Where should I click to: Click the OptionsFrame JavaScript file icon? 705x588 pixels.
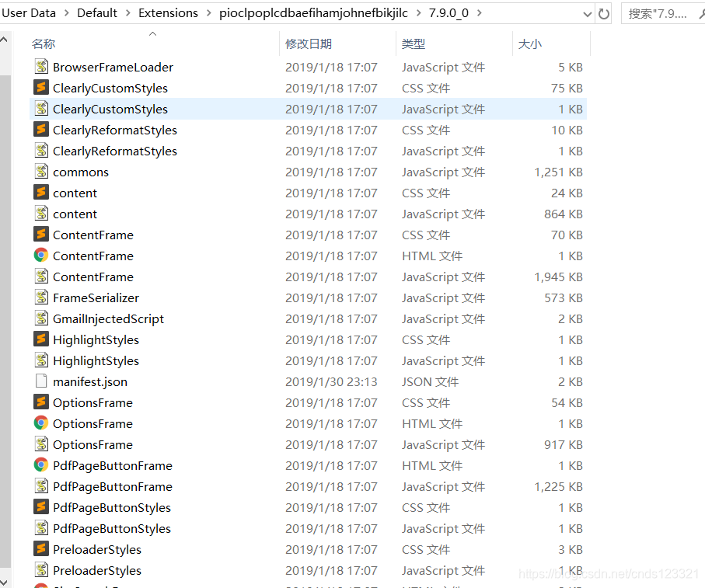41,444
